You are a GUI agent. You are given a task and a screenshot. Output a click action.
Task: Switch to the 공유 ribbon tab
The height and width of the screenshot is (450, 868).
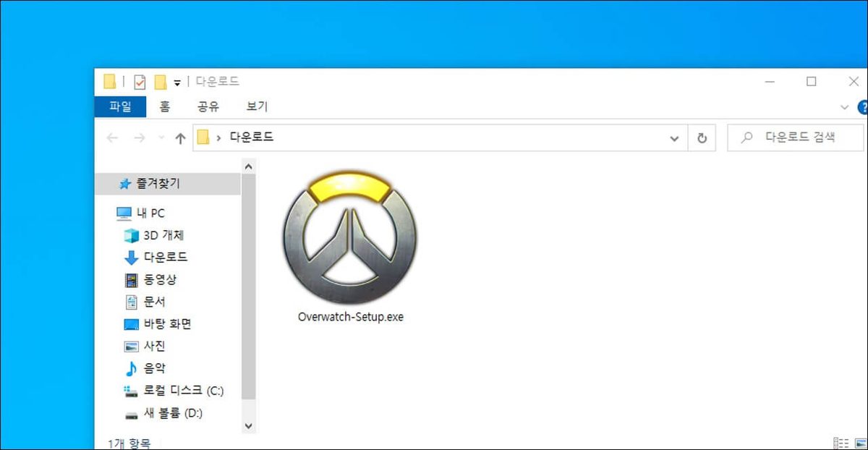click(208, 106)
